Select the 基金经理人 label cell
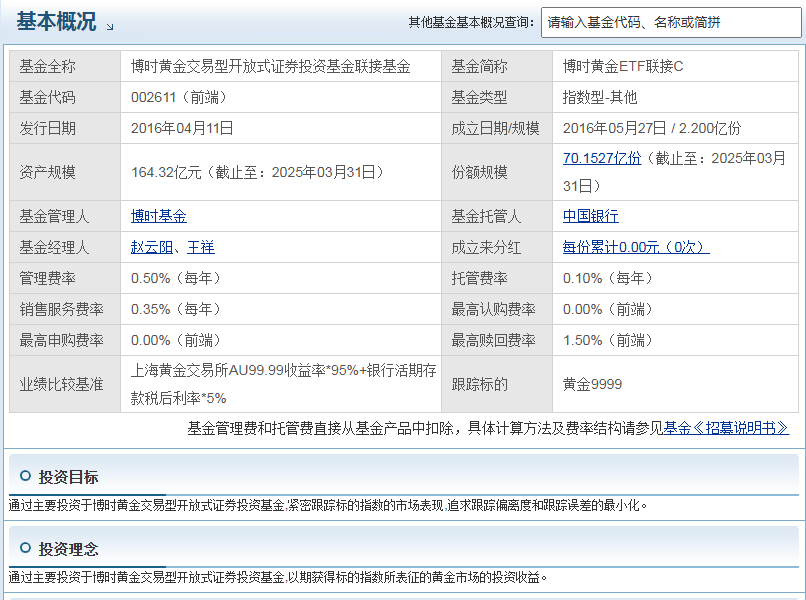806x600 pixels. click(65, 247)
